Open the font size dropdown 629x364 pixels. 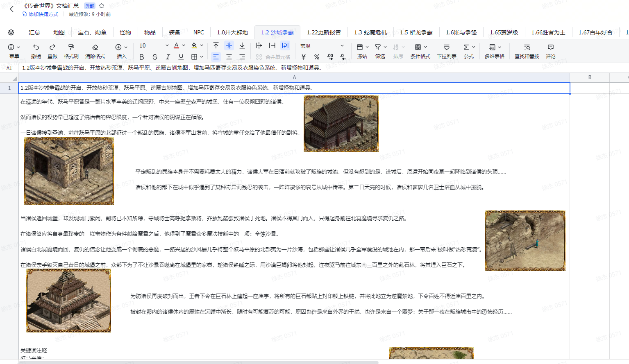point(167,45)
